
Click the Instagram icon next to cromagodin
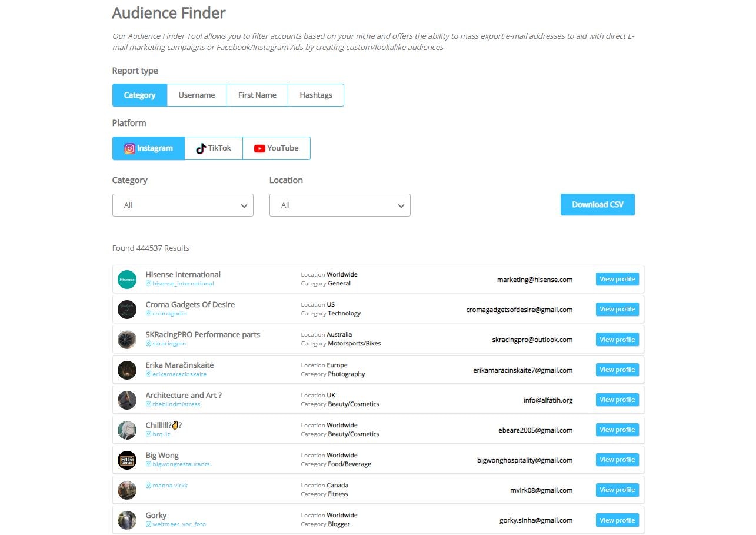(149, 313)
